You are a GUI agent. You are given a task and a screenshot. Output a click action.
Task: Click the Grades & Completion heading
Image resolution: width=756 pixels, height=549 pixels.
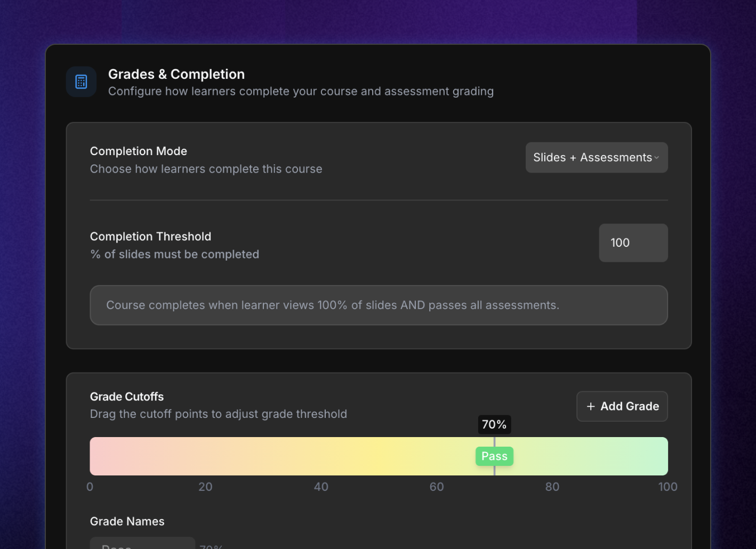(176, 74)
